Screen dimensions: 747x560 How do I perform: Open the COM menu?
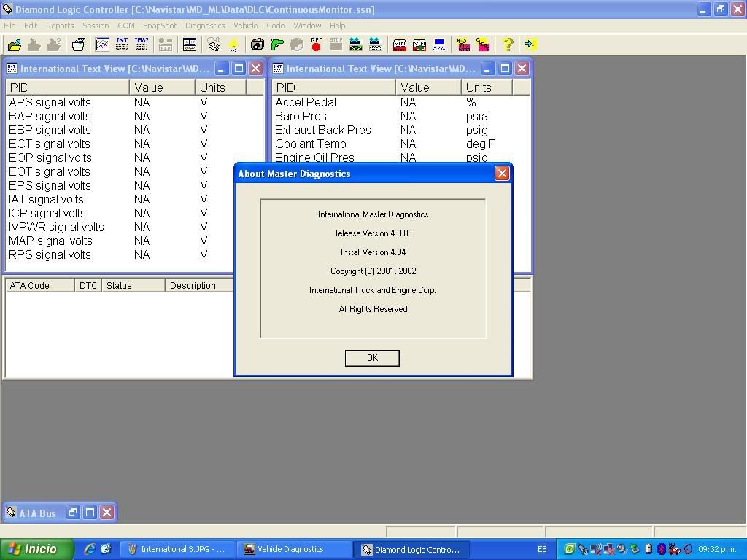tap(126, 26)
